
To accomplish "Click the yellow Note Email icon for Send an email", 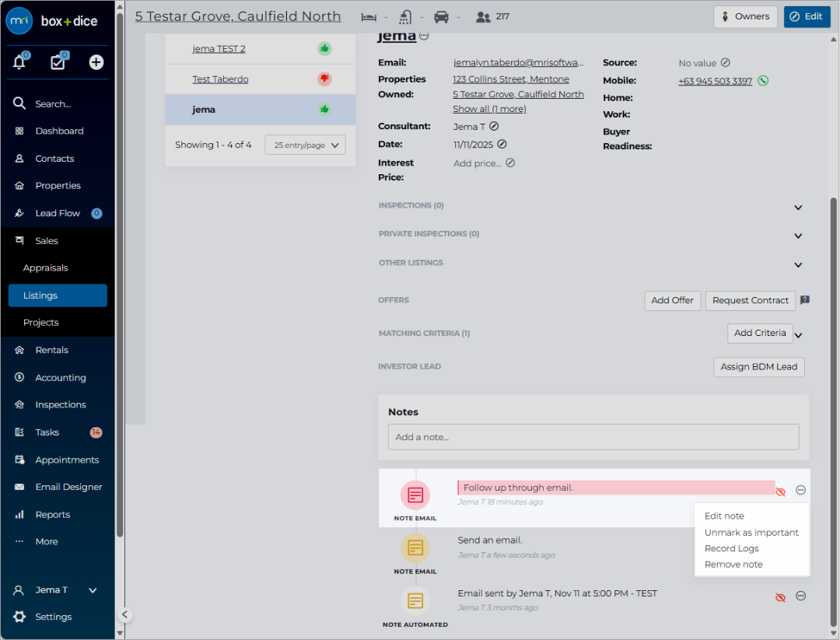I will [415, 548].
